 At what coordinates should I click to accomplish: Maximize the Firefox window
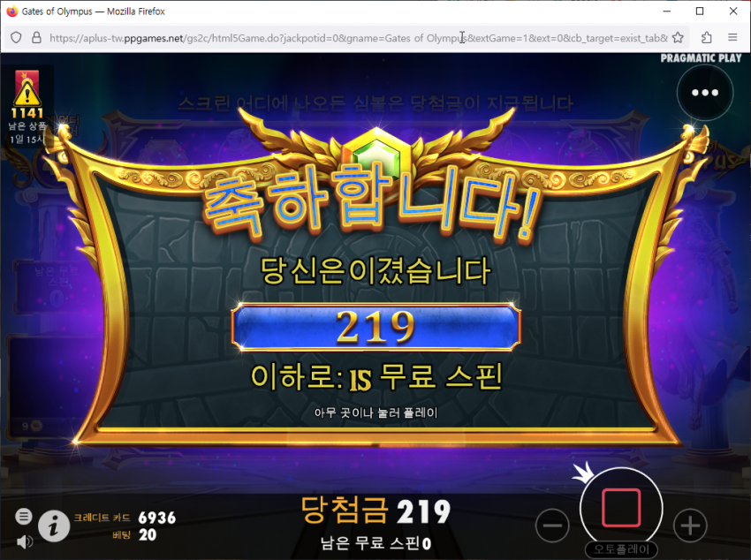(700, 11)
